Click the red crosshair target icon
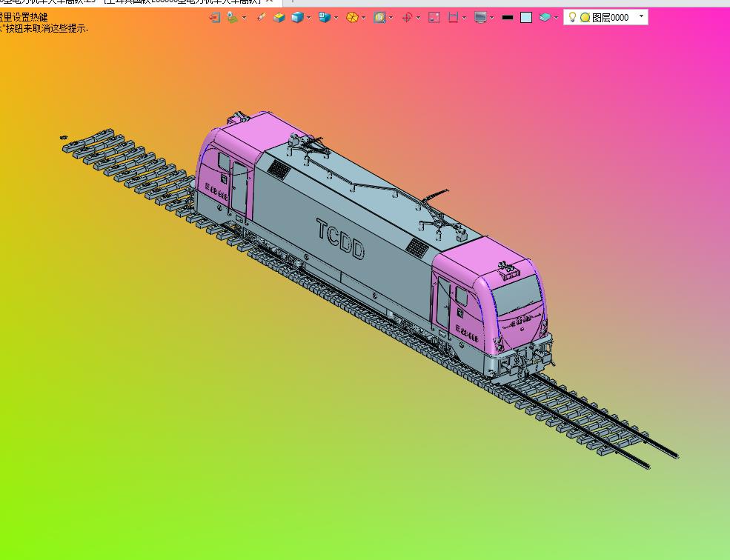The height and width of the screenshot is (560, 730). (407, 18)
